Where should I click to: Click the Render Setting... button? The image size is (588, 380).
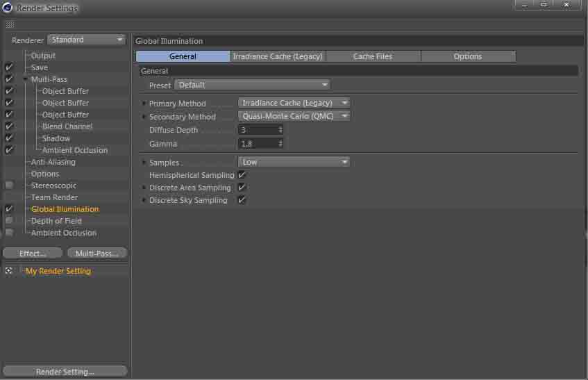[65, 372]
